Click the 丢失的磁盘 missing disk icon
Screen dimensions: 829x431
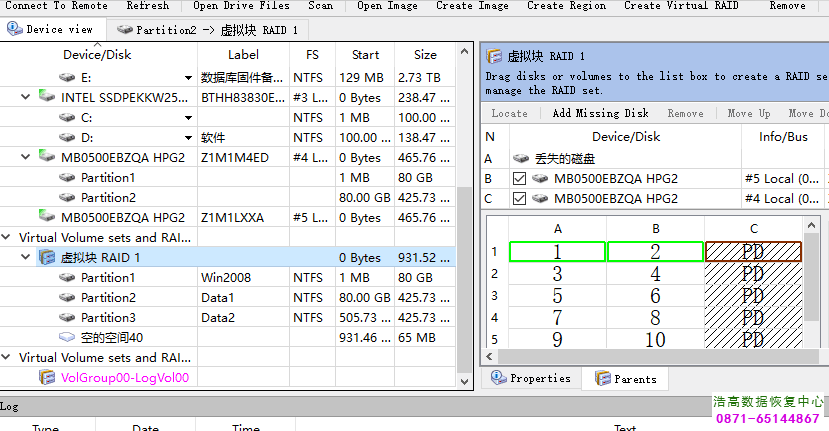coord(520,158)
